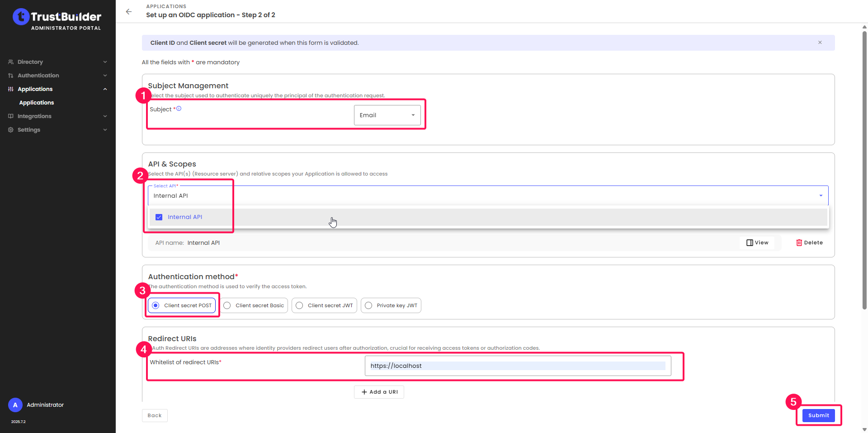Click the Add a URI button
The width and height of the screenshot is (868, 433).
click(379, 392)
